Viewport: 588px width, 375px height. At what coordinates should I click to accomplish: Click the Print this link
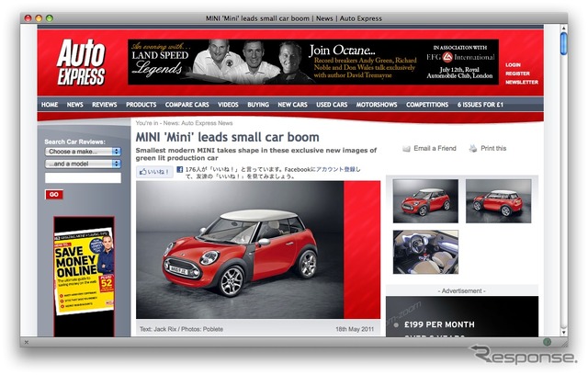pos(493,149)
